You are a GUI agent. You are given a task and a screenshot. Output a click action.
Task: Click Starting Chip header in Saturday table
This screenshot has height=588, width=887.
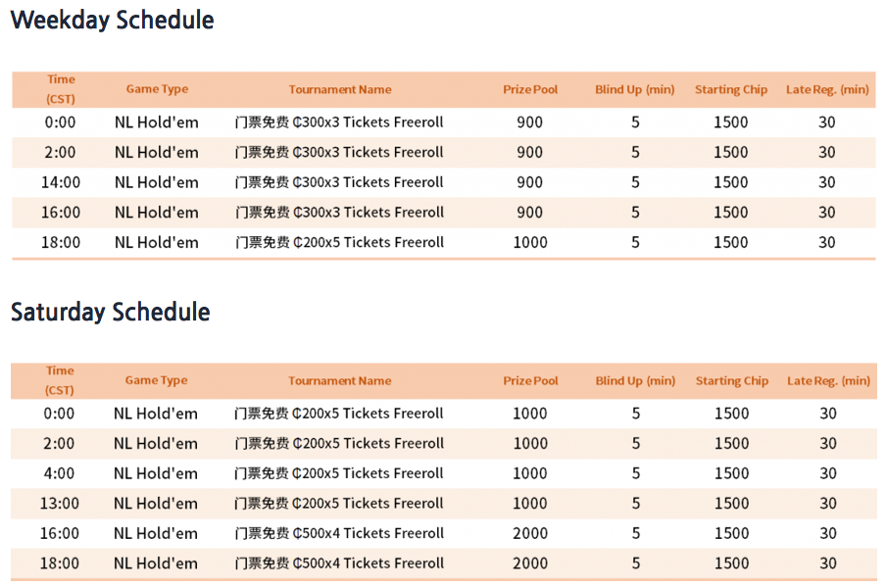tap(731, 381)
